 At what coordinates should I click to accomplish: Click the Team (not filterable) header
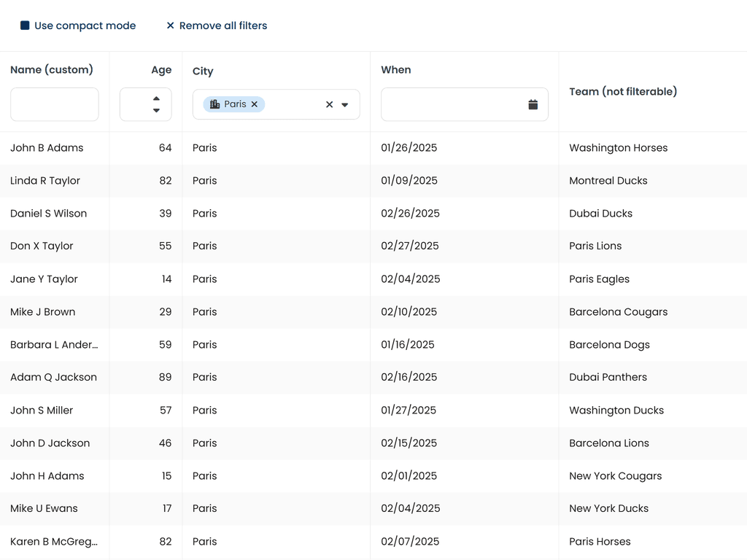(x=623, y=91)
